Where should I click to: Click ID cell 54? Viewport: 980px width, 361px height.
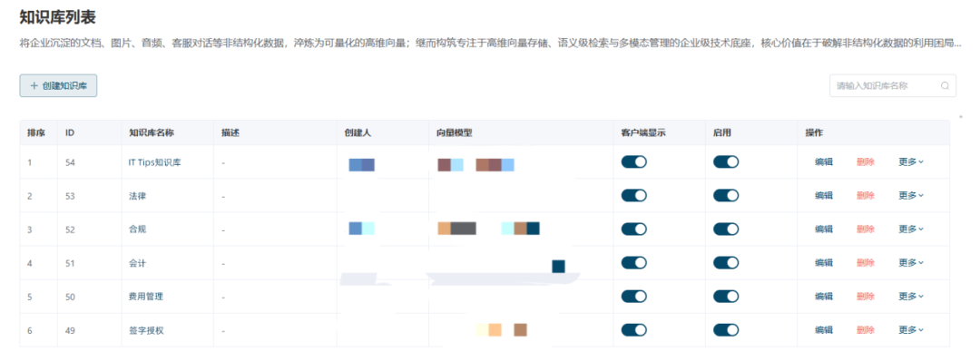[x=70, y=161]
